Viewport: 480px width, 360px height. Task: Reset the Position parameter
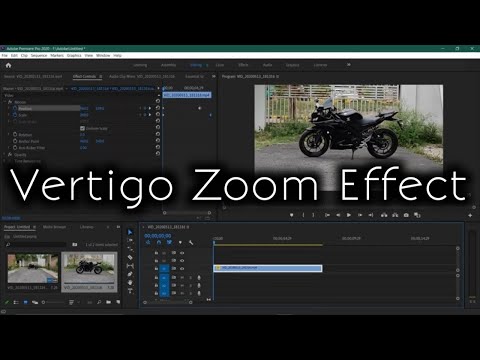[158, 108]
